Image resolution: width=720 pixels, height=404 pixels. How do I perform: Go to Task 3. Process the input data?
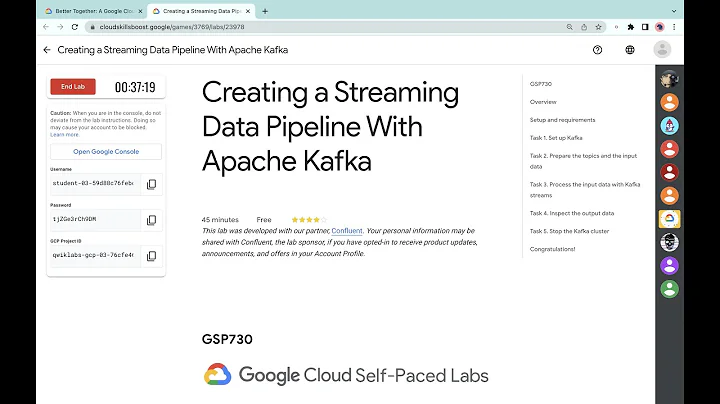click(585, 190)
